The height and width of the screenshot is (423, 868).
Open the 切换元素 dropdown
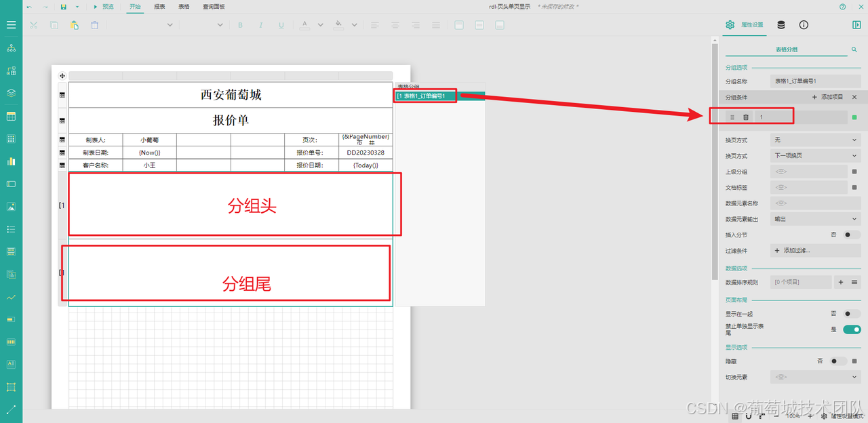(x=816, y=377)
